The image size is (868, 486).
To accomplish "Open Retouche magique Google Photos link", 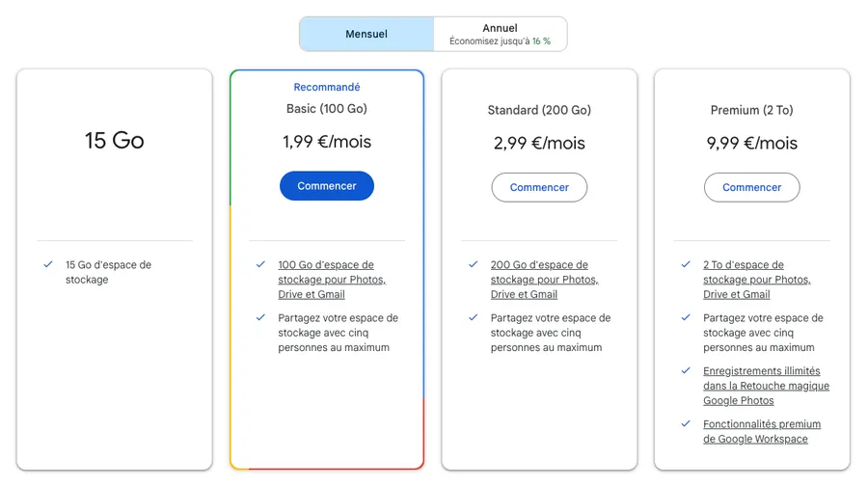I will [x=766, y=386].
